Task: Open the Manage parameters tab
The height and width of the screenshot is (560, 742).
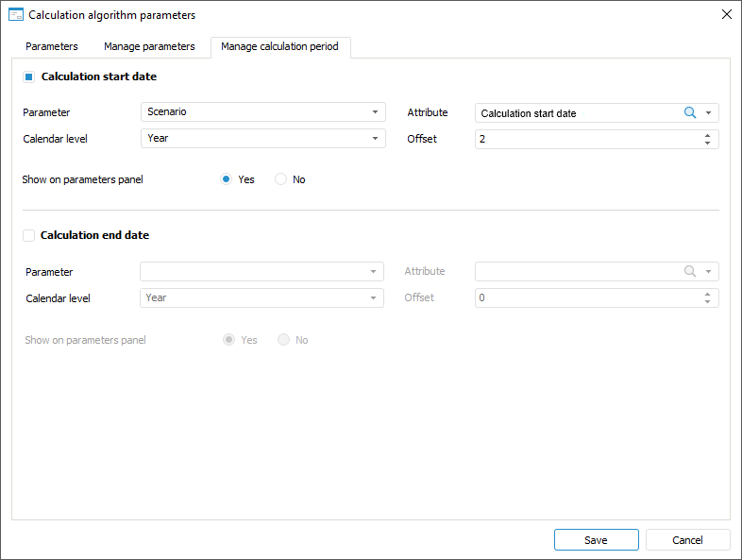Action: [149, 46]
